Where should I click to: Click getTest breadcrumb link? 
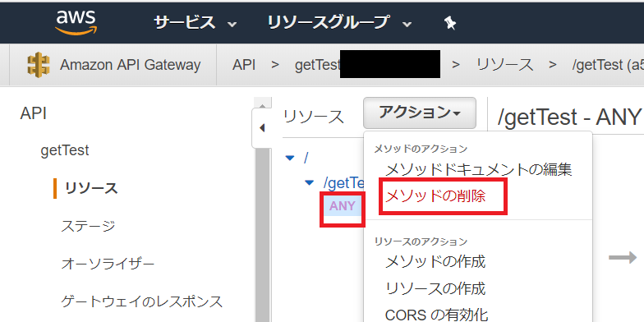tap(317, 65)
